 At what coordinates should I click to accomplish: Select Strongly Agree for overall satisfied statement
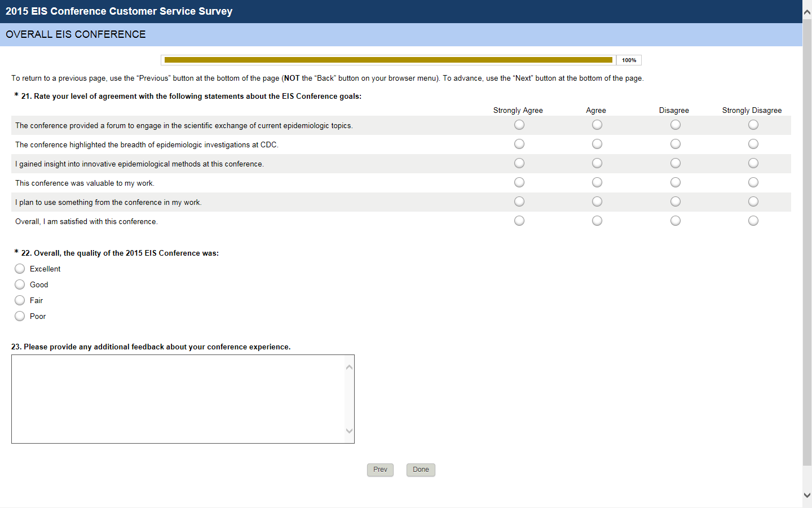pos(519,221)
